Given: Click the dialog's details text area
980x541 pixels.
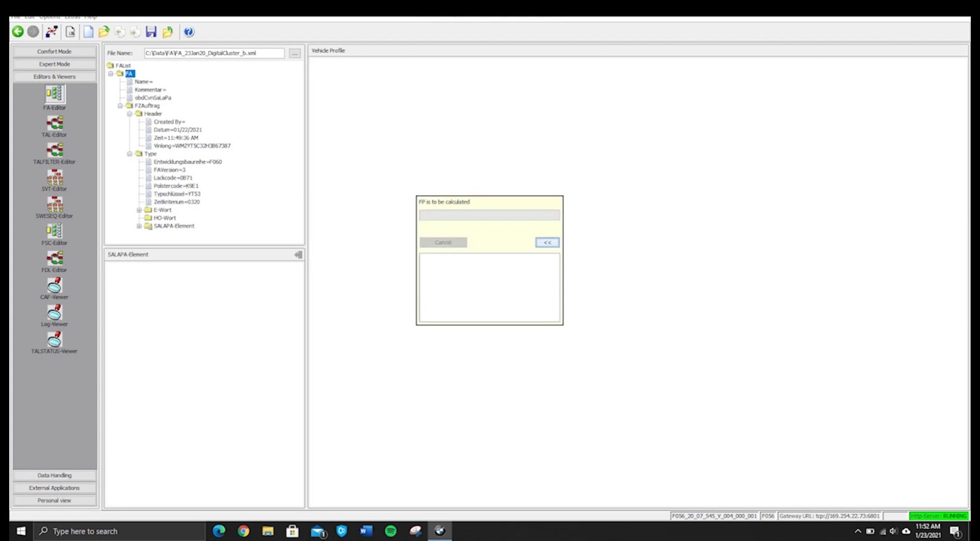Looking at the screenshot, I should click(489, 287).
